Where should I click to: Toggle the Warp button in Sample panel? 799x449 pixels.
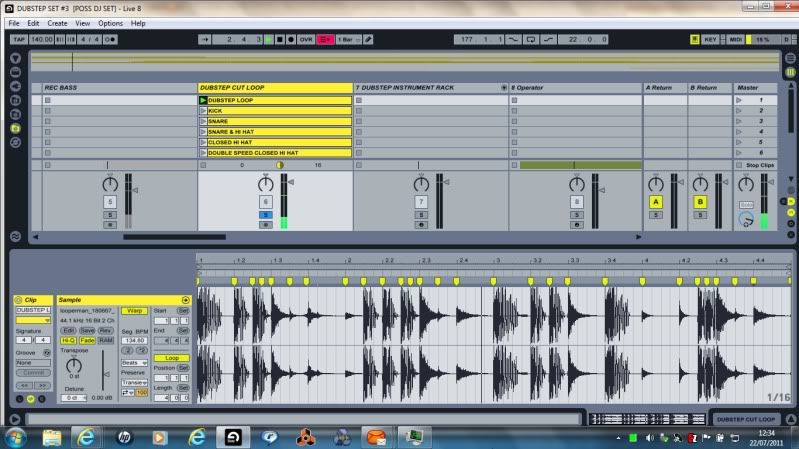click(133, 311)
